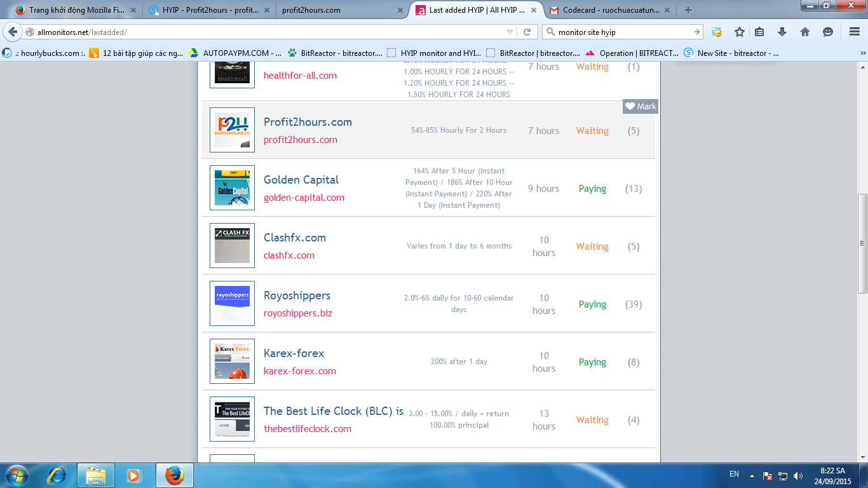Click the Waiting status for Clashfx.com
868x488 pixels.
[x=592, y=247]
